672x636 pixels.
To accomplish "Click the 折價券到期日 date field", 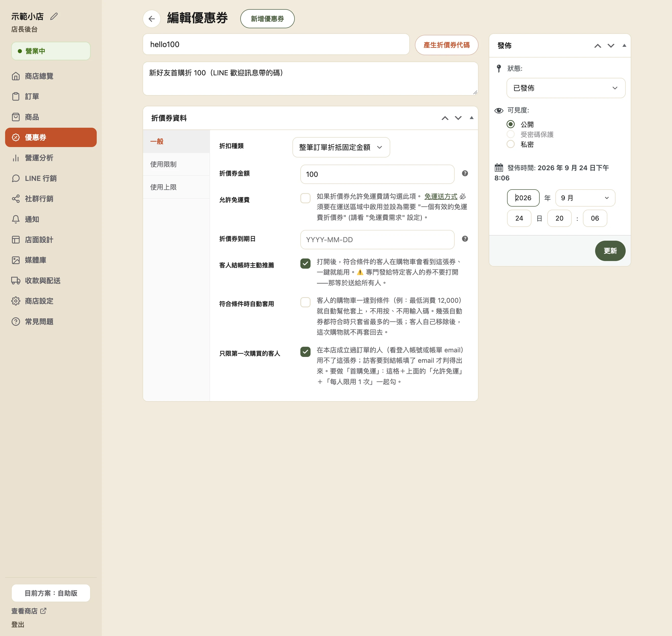I will pyautogui.click(x=377, y=240).
